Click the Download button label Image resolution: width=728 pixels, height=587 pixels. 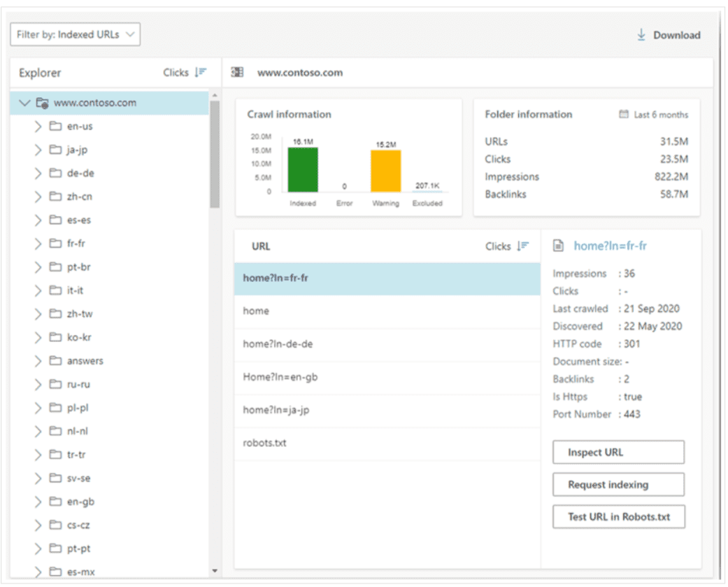pyautogui.click(x=676, y=35)
